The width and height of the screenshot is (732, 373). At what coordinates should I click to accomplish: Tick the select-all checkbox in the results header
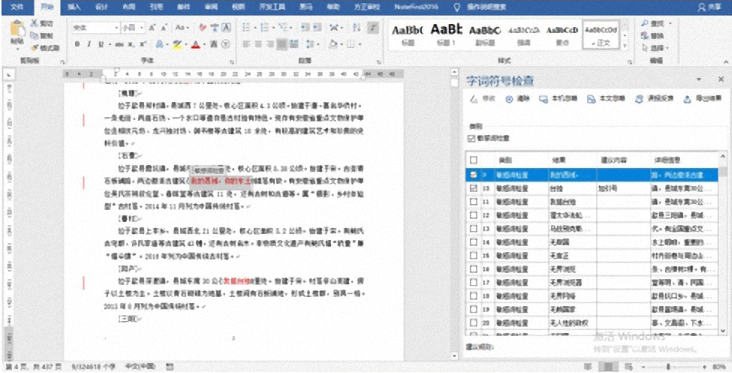pos(473,160)
